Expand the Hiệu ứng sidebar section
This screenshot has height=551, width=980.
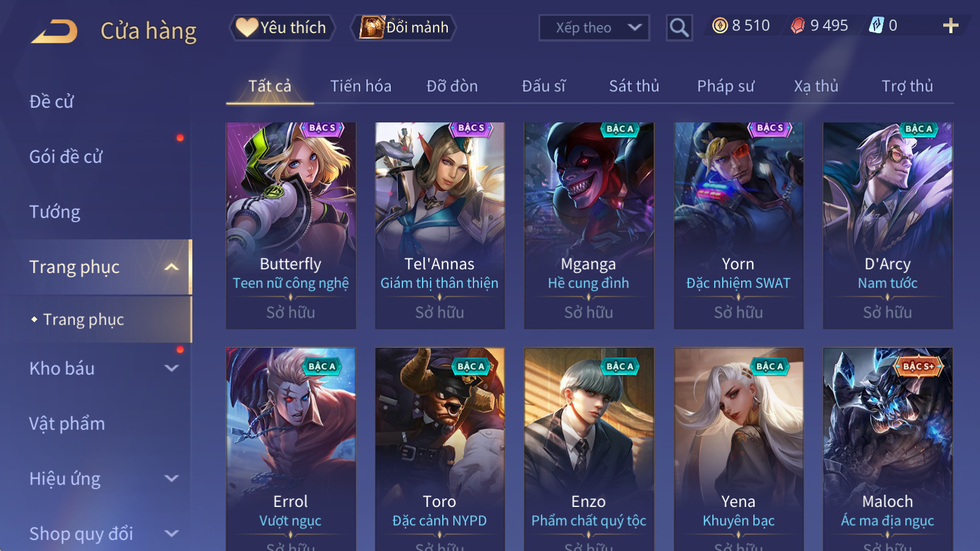[x=171, y=479]
